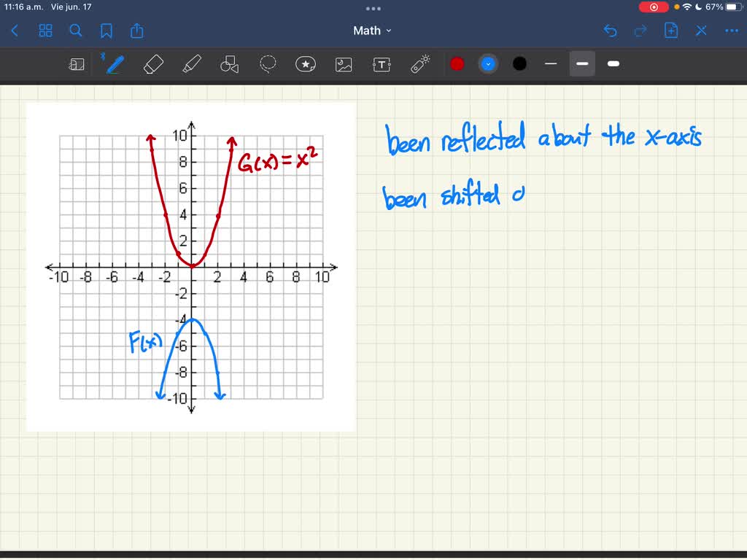Enable the Laser pointer tool
This screenshot has width=747, height=560.
[x=419, y=64]
